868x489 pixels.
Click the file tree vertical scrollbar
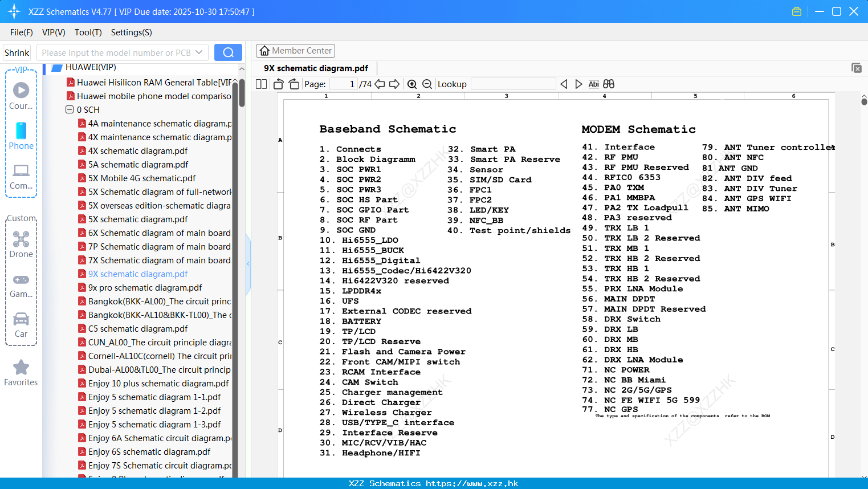[x=242, y=93]
